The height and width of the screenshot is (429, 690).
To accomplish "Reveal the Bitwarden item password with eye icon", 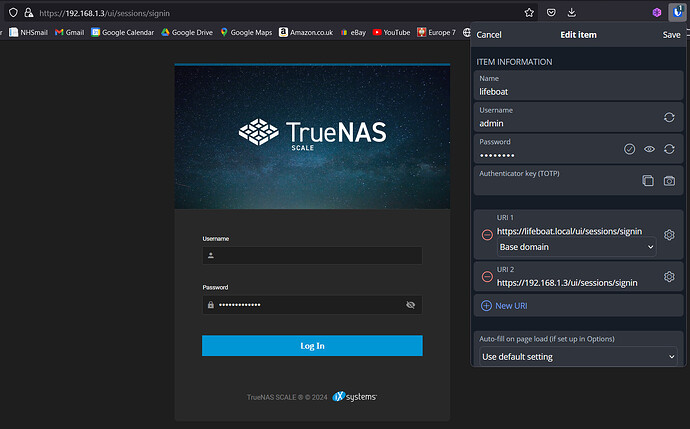I will 649,149.
